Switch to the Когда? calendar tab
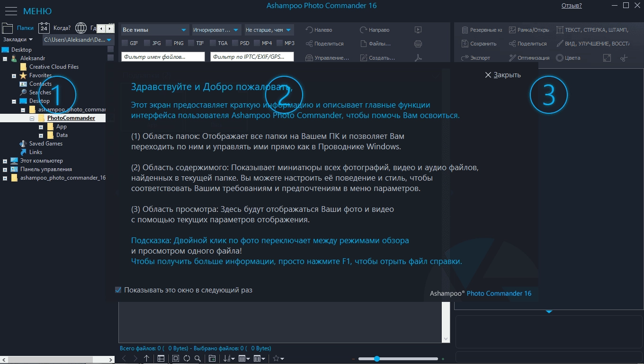The height and width of the screenshot is (364, 644). click(54, 28)
